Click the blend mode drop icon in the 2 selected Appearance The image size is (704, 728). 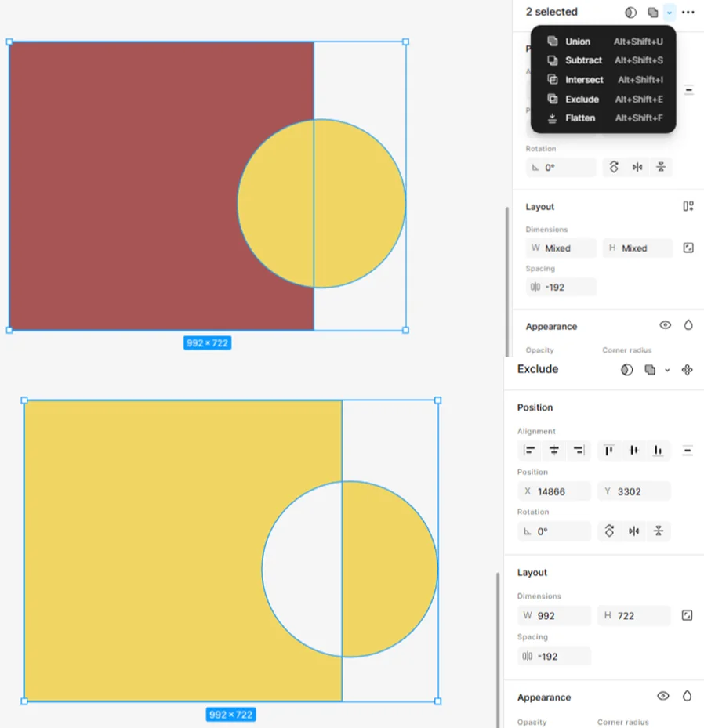point(688,325)
